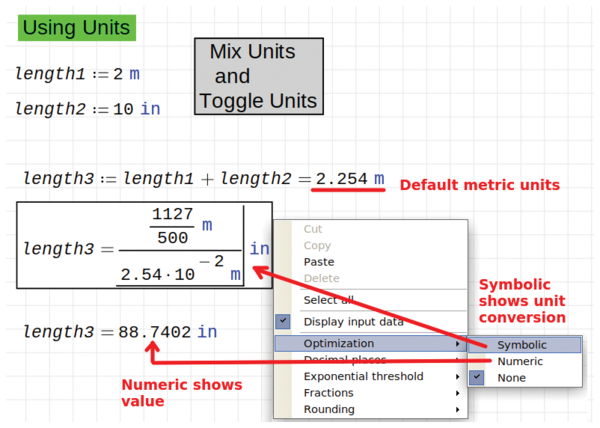The height and width of the screenshot is (428, 600).
Task: Click the 2.254 m result value
Action: pos(350,179)
